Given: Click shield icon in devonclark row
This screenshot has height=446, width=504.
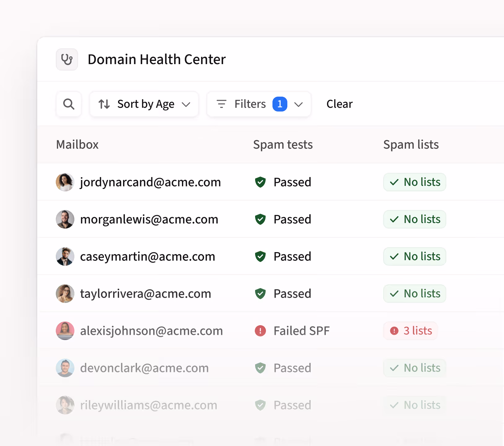Looking at the screenshot, I should point(260,368).
